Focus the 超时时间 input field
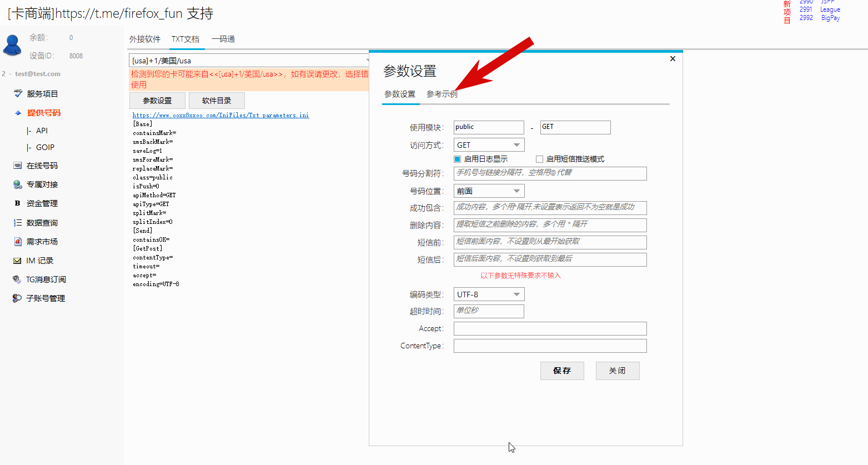The image size is (868, 465). [x=489, y=311]
